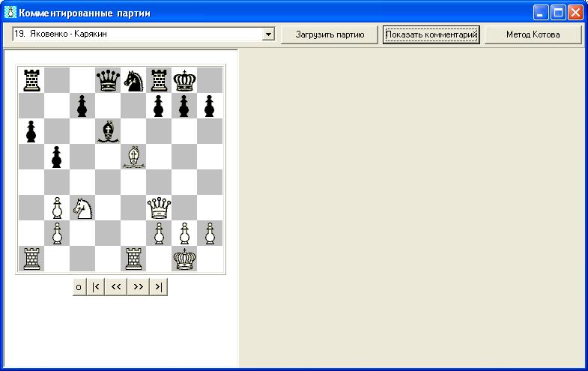Select the black pawn on f7
Viewport: 588px width, 371px height.
pos(159,106)
